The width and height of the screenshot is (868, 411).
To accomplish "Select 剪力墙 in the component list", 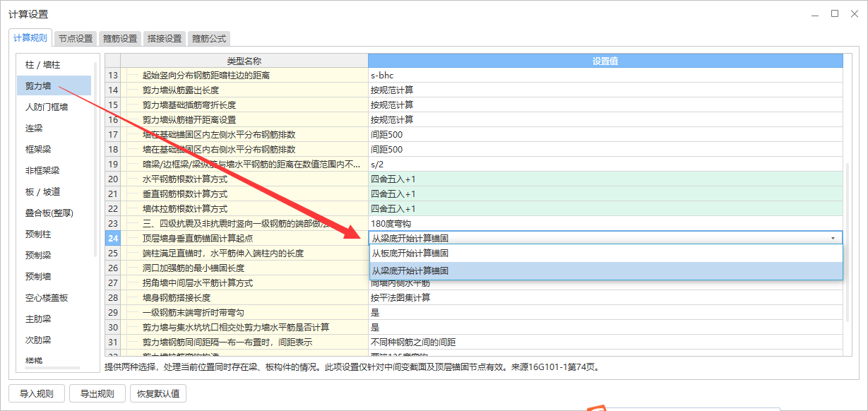I will pos(54,85).
